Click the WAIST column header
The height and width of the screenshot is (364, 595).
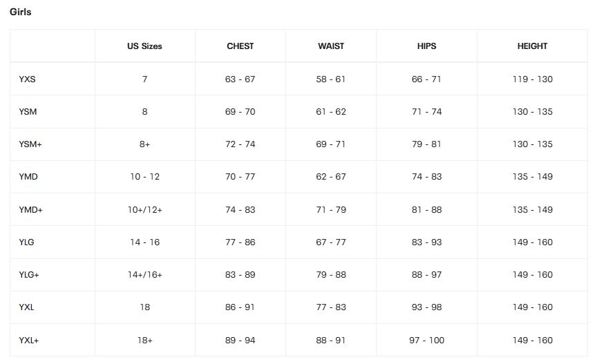331,46
